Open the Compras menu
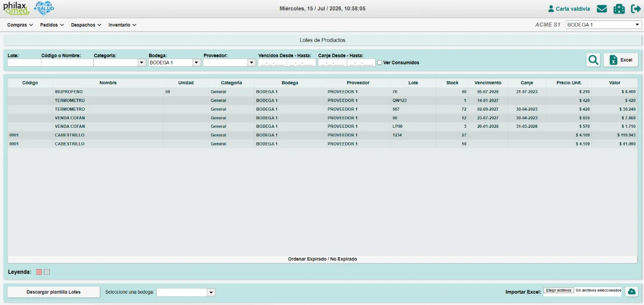The height and width of the screenshot is (305, 644). point(20,25)
